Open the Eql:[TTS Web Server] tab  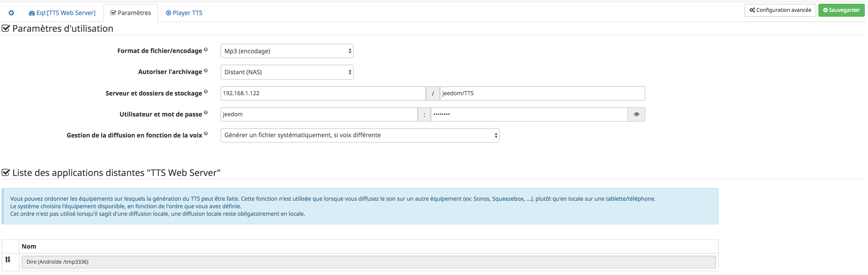coord(62,13)
